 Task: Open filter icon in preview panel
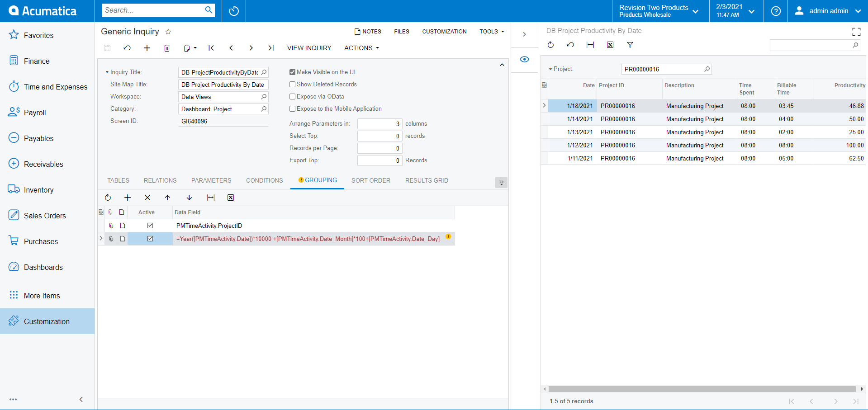click(x=630, y=45)
